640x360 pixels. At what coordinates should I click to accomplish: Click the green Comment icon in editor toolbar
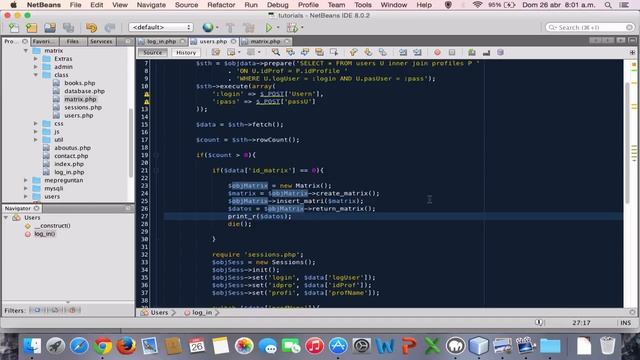pos(472,52)
